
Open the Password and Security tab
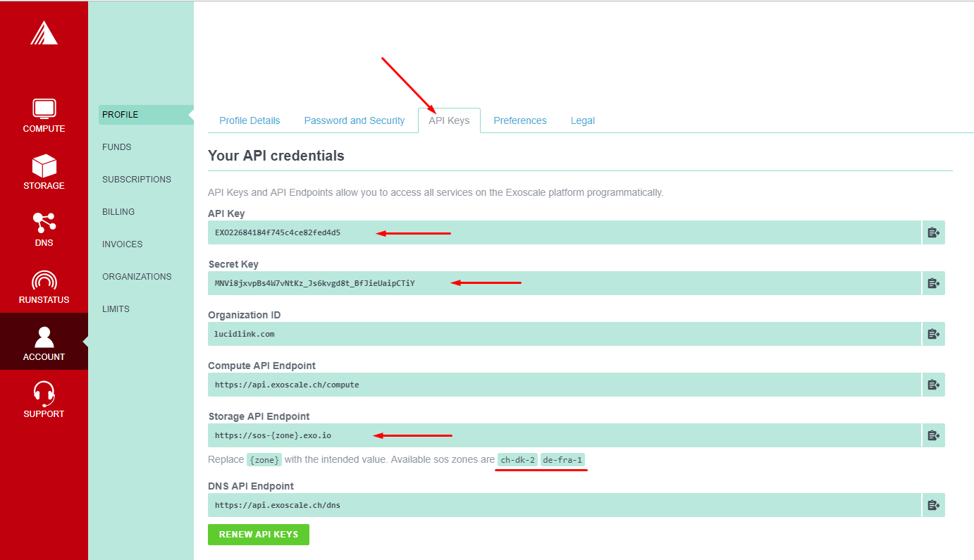click(355, 120)
